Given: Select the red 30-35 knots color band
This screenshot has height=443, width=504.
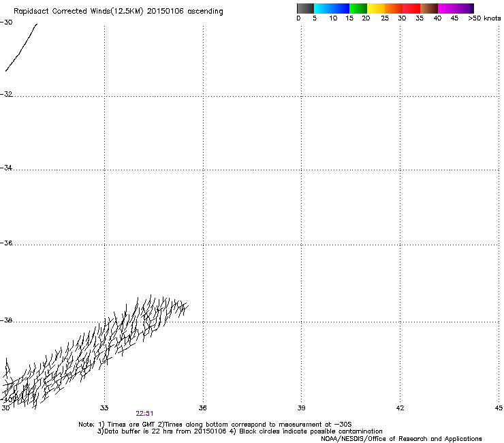Looking at the screenshot, I should coord(411,8).
